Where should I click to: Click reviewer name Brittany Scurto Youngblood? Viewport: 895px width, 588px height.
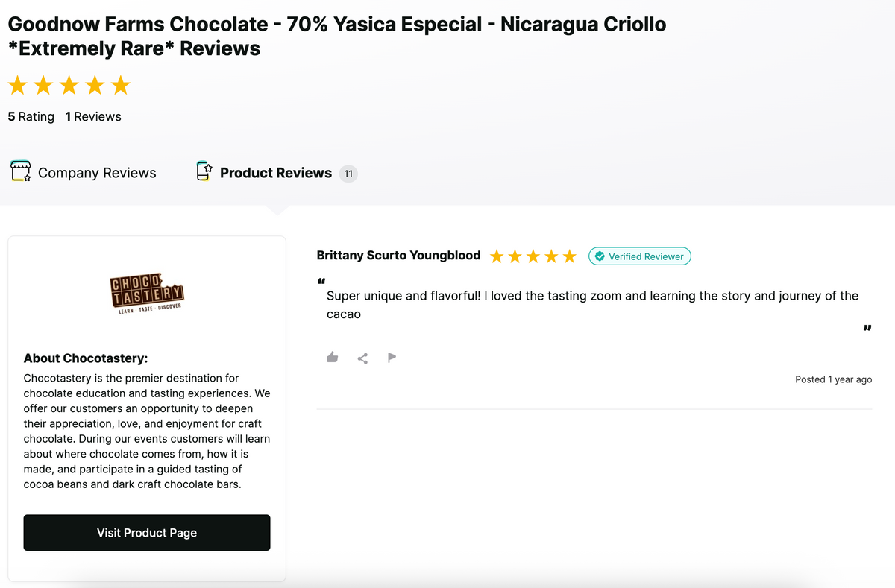pyautogui.click(x=398, y=256)
